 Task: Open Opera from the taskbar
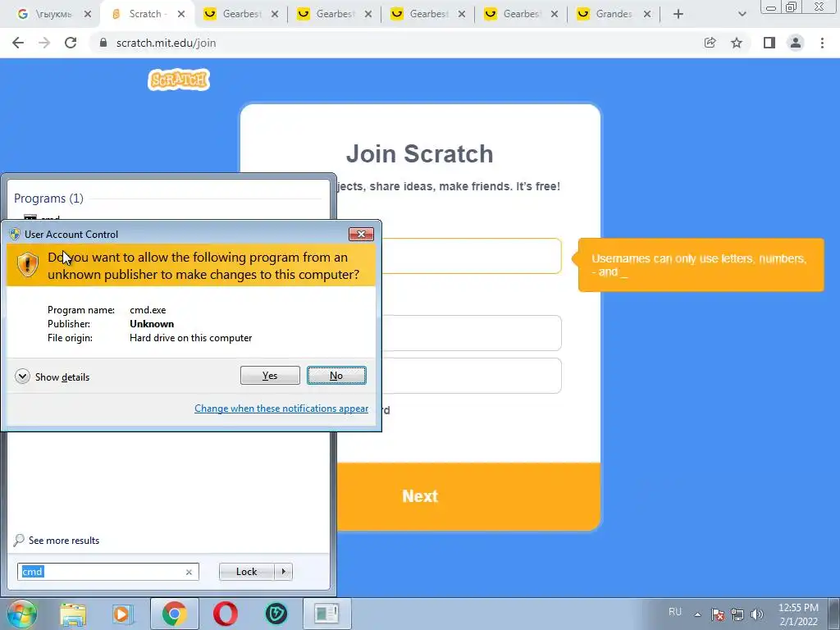[225, 614]
